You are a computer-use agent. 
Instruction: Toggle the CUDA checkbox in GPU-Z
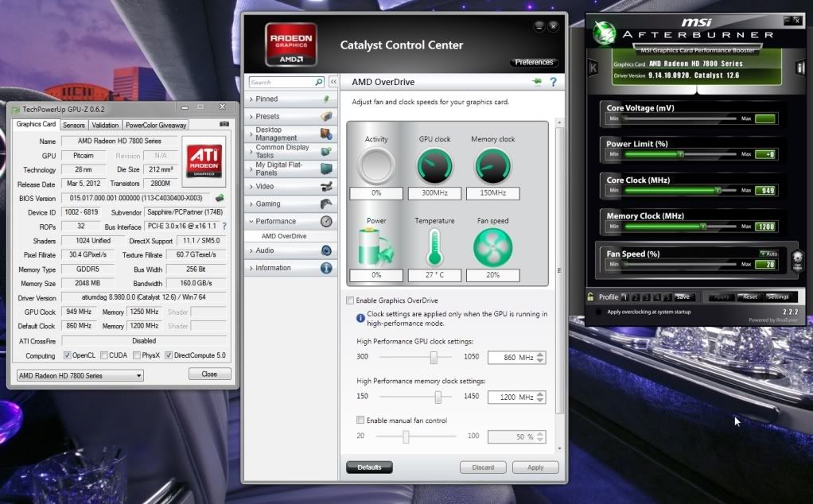[x=103, y=355]
